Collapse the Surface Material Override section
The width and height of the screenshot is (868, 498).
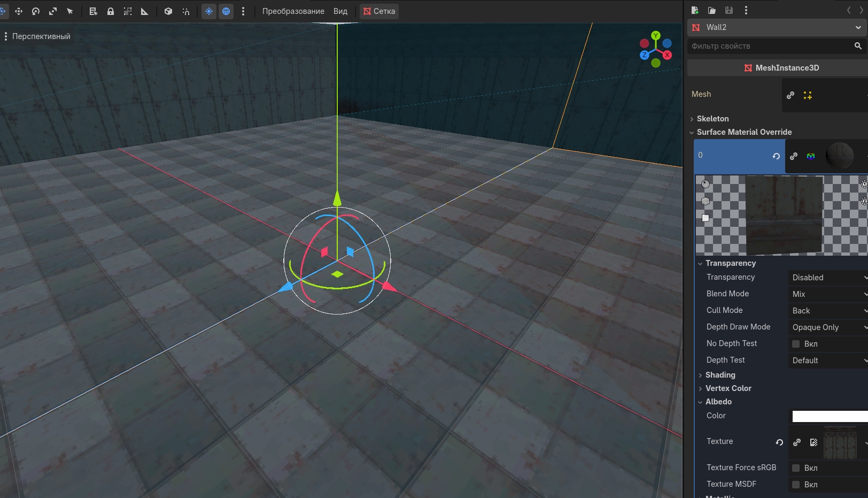[744, 132]
